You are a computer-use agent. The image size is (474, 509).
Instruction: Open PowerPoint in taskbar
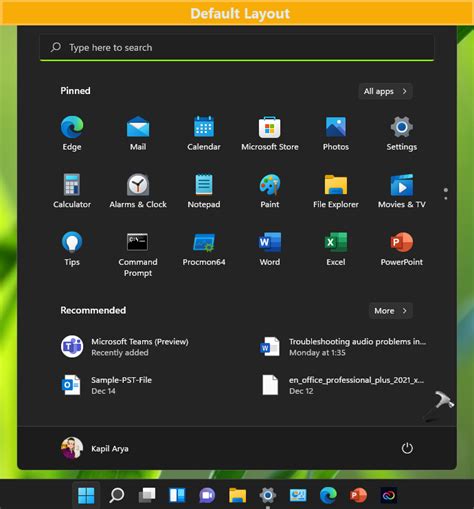pyautogui.click(x=358, y=495)
